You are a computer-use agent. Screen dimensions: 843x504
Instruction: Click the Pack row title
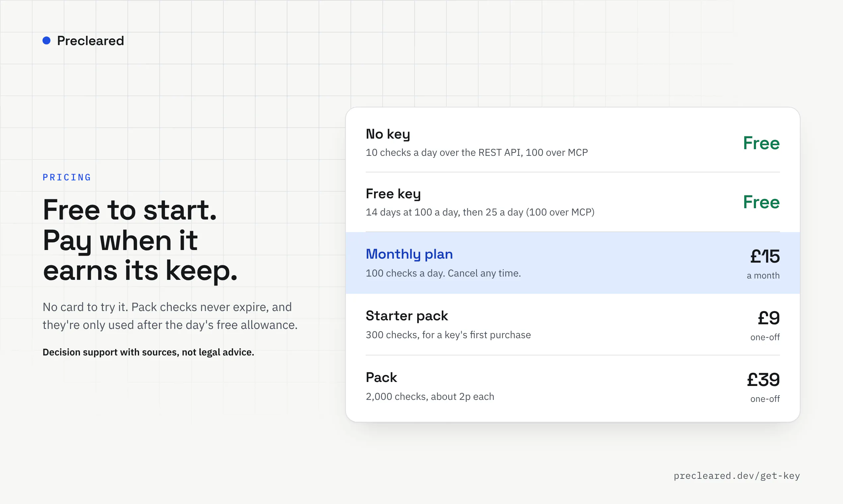[x=381, y=378]
